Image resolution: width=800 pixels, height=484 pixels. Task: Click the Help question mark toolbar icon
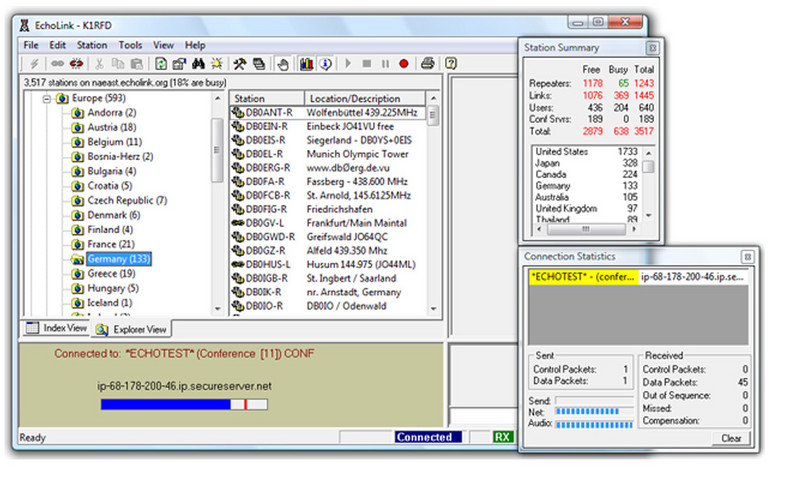tap(451, 64)
